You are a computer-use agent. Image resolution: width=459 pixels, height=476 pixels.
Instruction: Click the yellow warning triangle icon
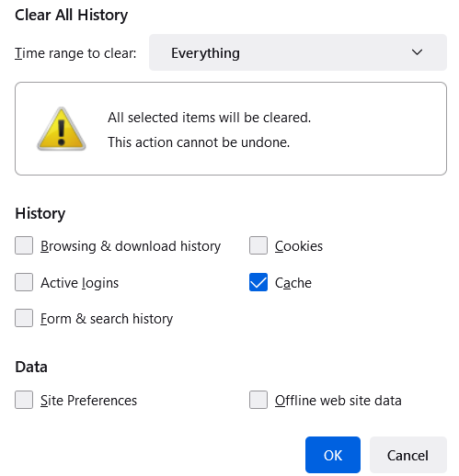(x=62, y=129)
